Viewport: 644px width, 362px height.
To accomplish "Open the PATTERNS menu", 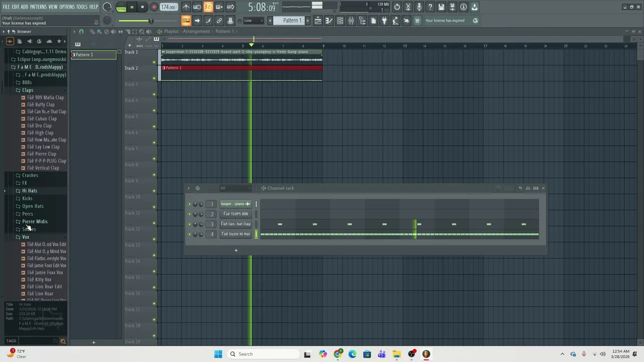I will 38,7.
